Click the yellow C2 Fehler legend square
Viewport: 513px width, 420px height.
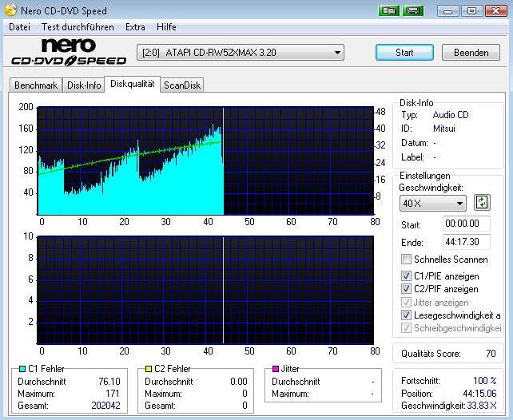click(148, 369)
